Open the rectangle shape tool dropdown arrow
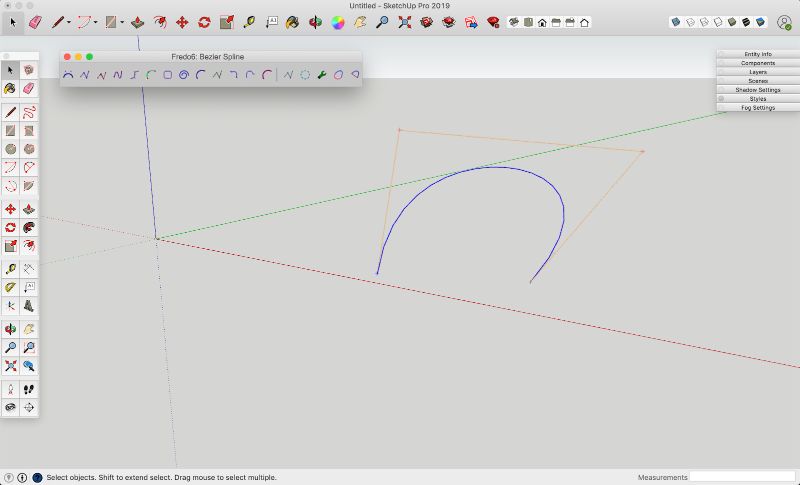800x485 pixels. pos(121,22)
